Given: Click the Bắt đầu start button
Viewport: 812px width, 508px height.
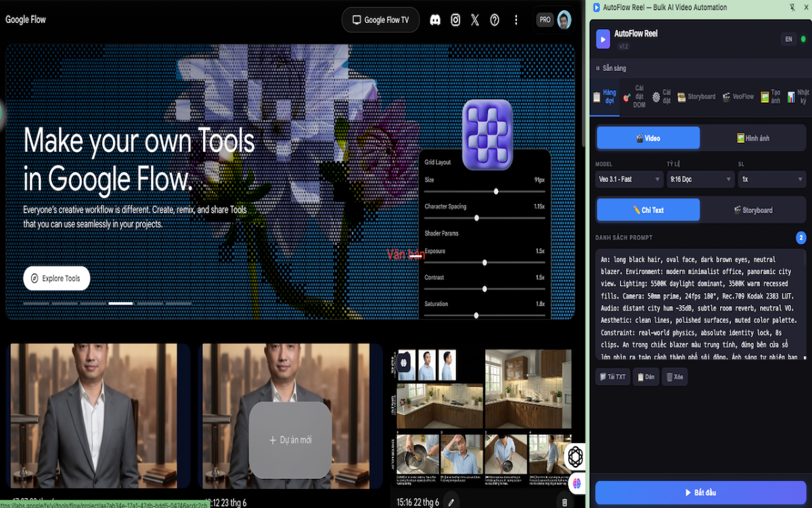Looking at the screenshot, I should (x=700, y=492).
